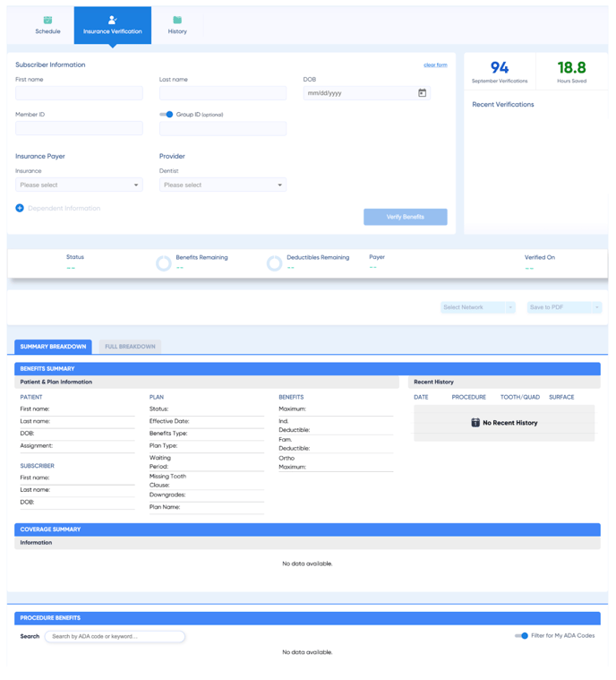Expand the Select Network dropdown
The height and width of the screenshot is (680, 616).
pyautogui.click(x=477, y=307)
